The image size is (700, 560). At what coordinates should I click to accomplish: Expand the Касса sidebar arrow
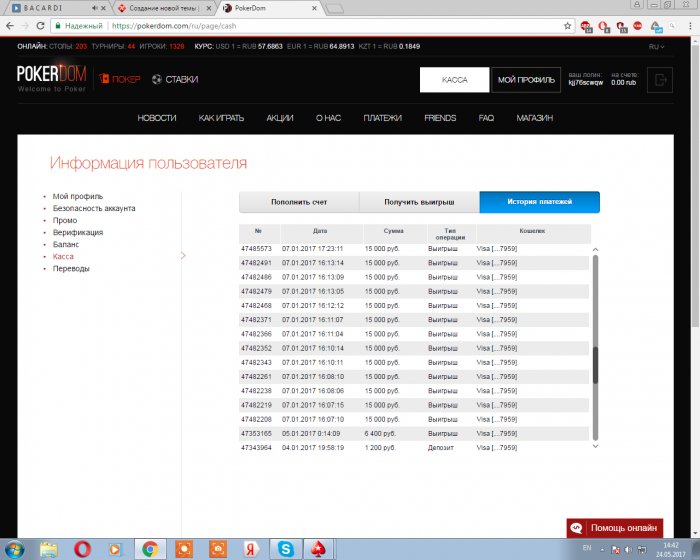[x=182, y=256]
